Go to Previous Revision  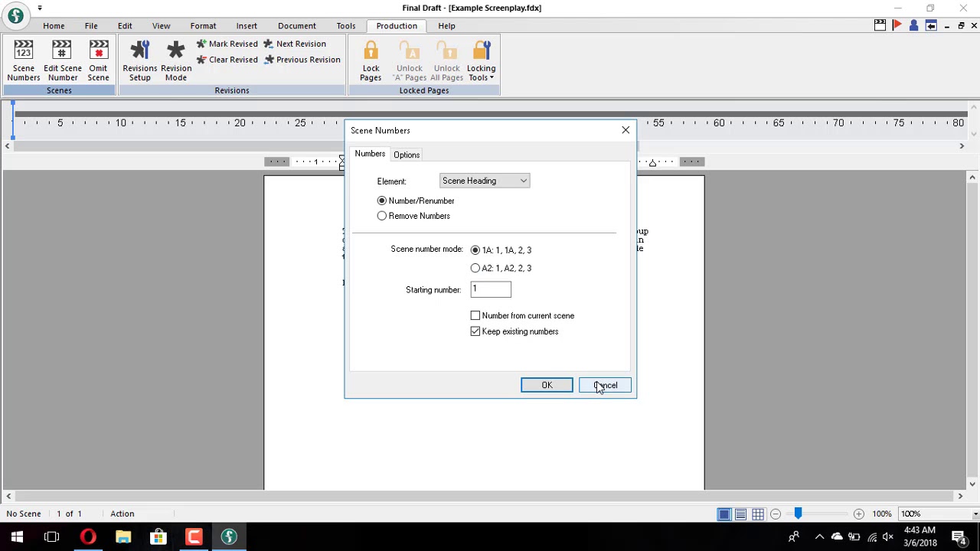point(302,60)
